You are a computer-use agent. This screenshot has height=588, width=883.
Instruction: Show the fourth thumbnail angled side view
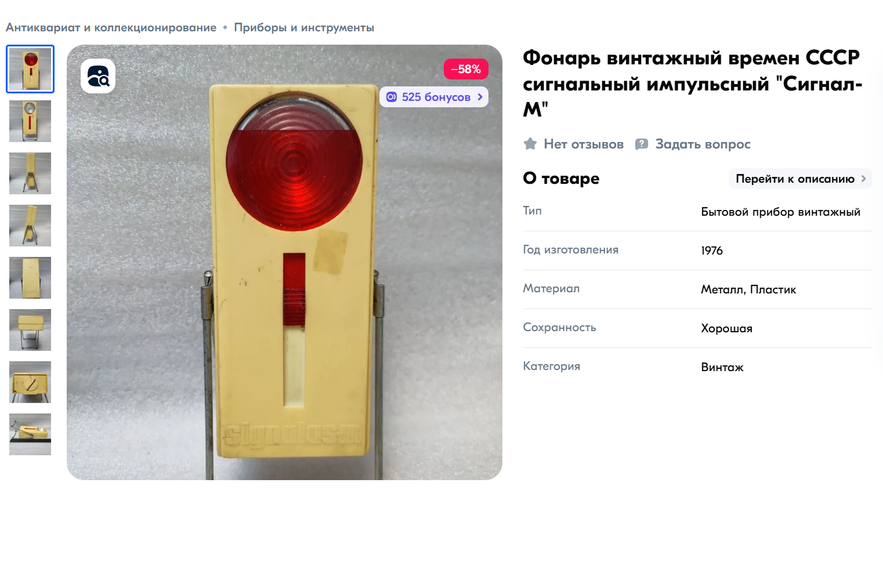(30, 226)
